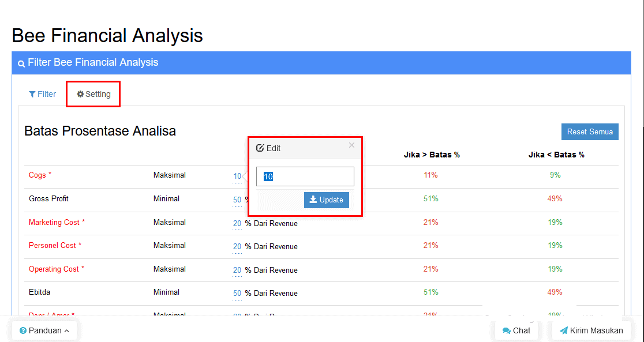The height and width of the screenshot is (342, 644).
Task: Click "% Dari Revenue" in Operating Cost row
Action: [x=271, y=270]
